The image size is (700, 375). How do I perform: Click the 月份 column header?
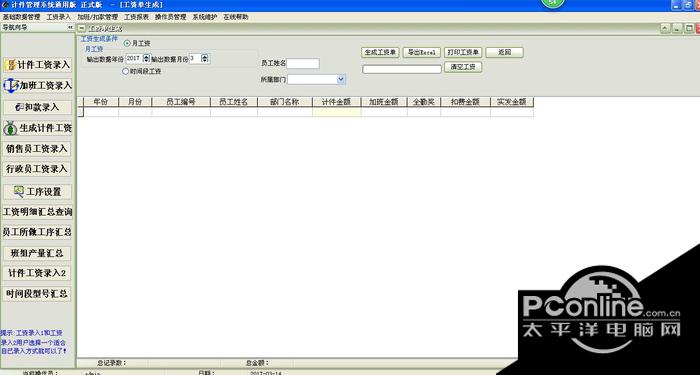click(x=135, y=102)
